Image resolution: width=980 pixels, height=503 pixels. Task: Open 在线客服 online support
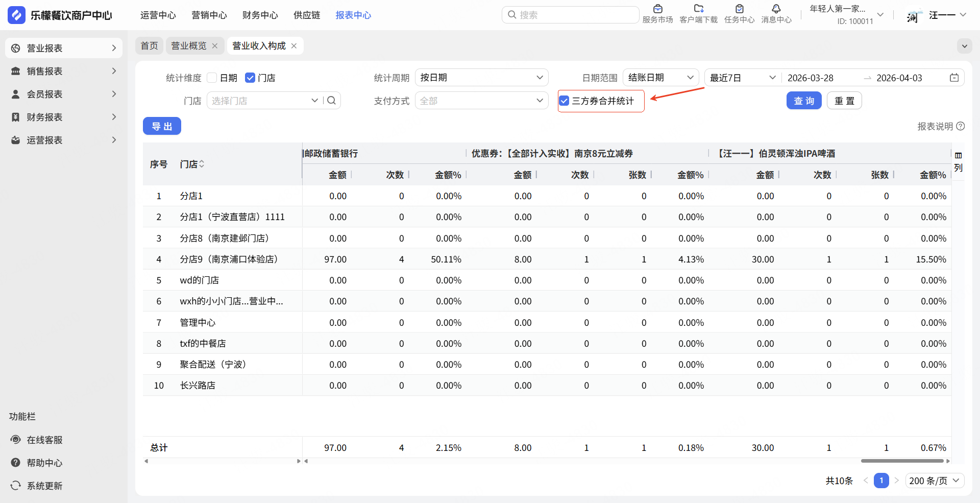[44, 440]
